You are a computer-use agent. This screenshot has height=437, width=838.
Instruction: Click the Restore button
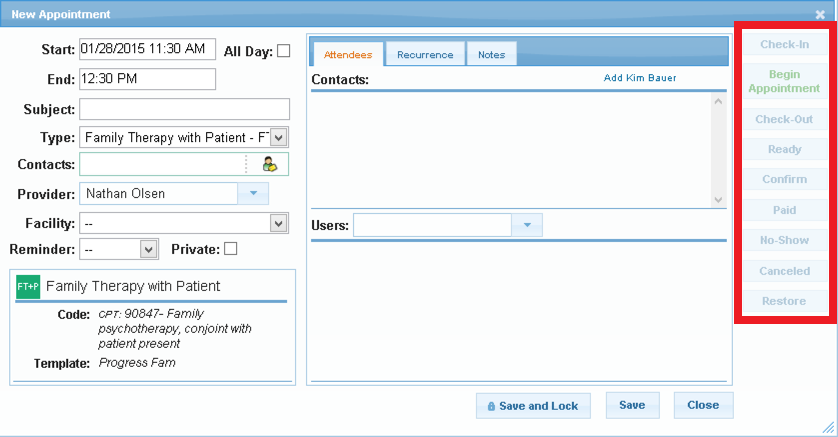point(785,301)
